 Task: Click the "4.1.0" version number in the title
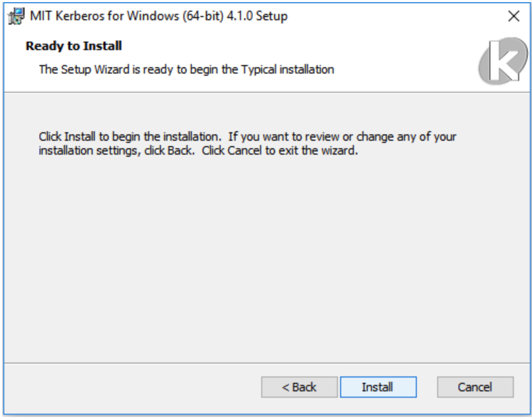tap(239, 16)
